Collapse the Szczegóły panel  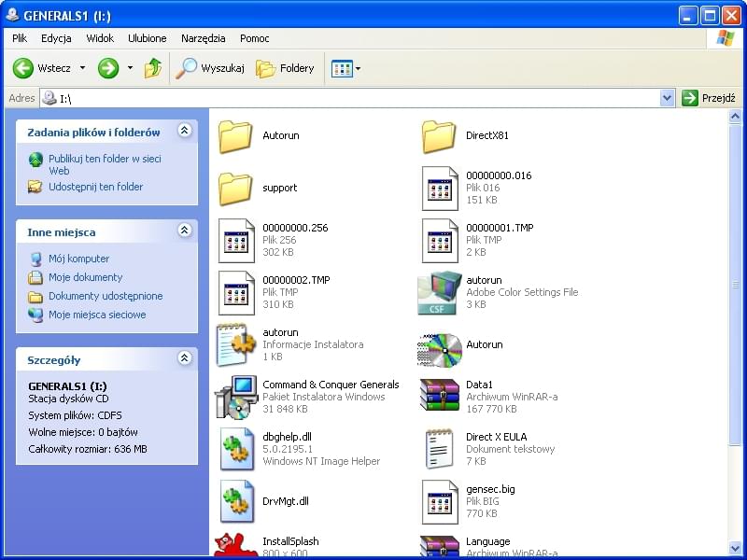point(184,357)
